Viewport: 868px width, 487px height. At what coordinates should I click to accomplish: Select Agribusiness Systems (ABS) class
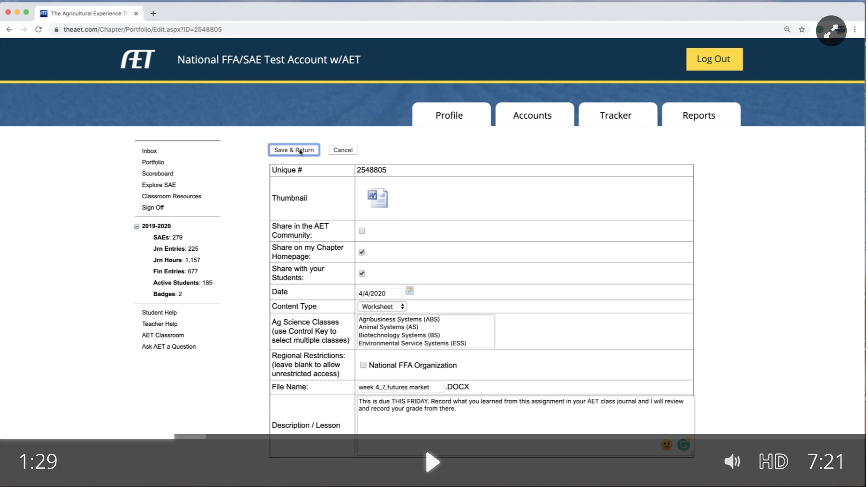(x=399, y=319)
